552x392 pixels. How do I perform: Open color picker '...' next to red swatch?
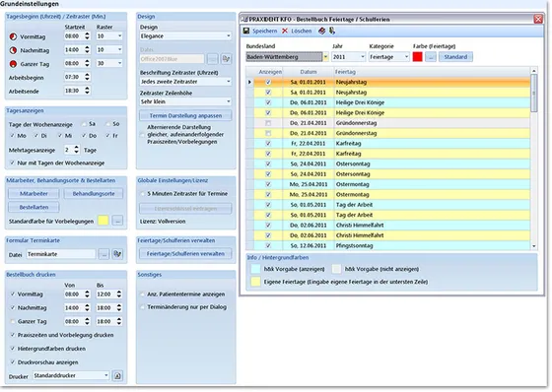click(431, 57)
